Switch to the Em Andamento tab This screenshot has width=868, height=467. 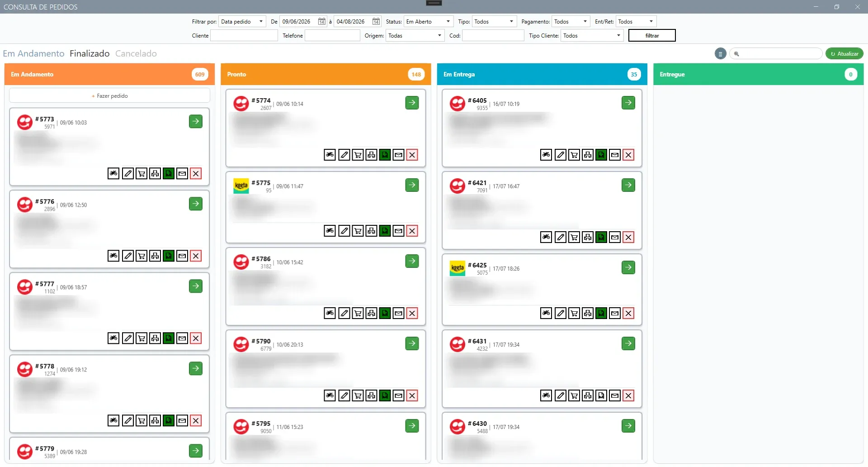coord(33,53)
